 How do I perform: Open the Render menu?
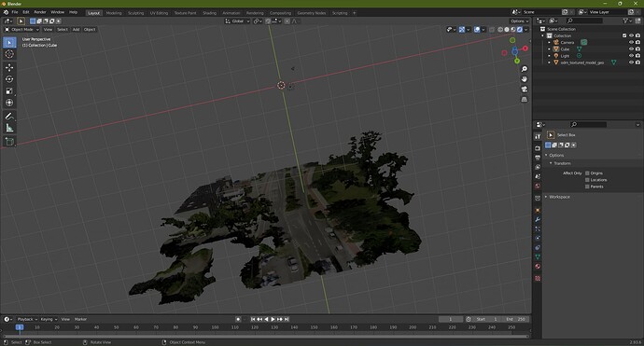tap(40, 12)
